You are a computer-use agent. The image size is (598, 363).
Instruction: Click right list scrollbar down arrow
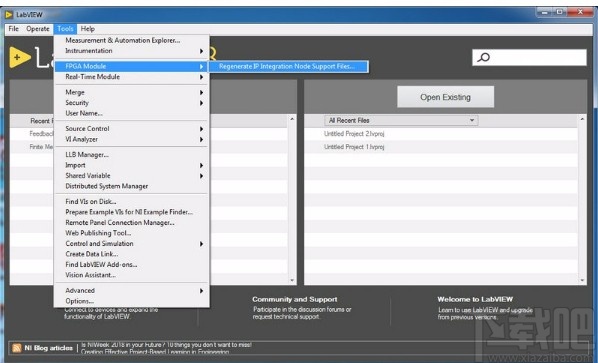[x=582, y=280]
